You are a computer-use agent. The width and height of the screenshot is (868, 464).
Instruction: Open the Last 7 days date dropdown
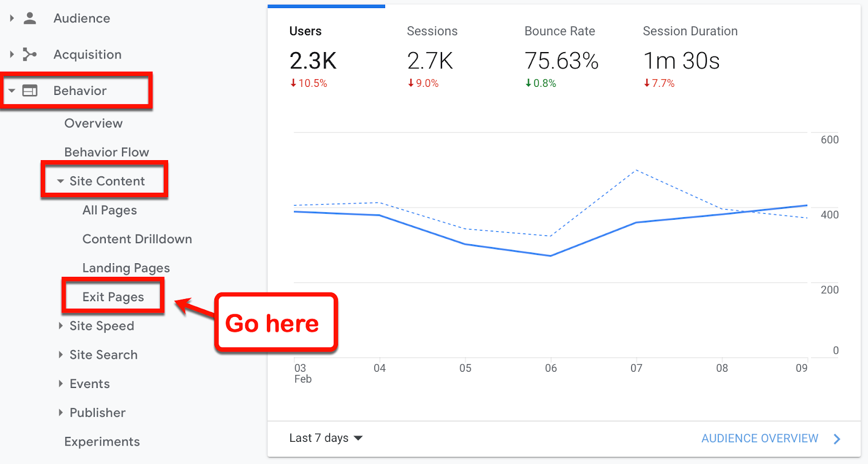[x=326, y=438]
